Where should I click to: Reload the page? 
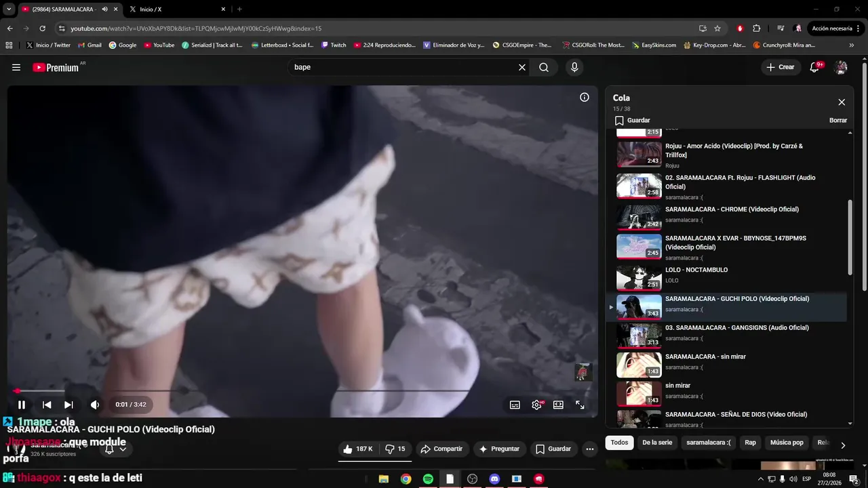click(42, 28)
